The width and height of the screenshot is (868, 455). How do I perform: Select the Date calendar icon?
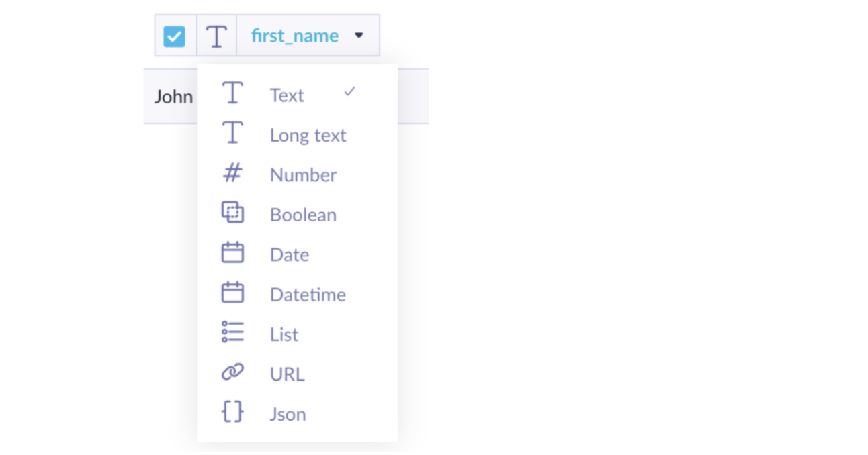(x=232, y=253)
